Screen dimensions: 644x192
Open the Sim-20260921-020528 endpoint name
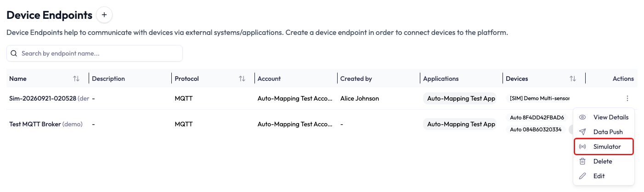43,98
